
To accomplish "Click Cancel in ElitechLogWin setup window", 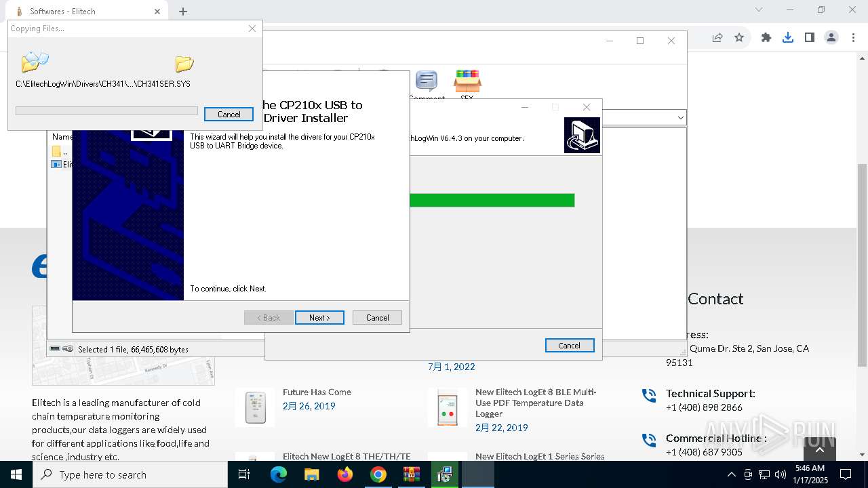I will coord(570,345).
